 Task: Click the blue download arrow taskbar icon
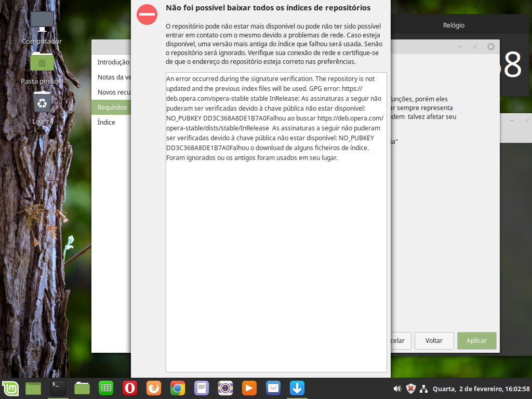pyautogui.click(x=297, y=388)
